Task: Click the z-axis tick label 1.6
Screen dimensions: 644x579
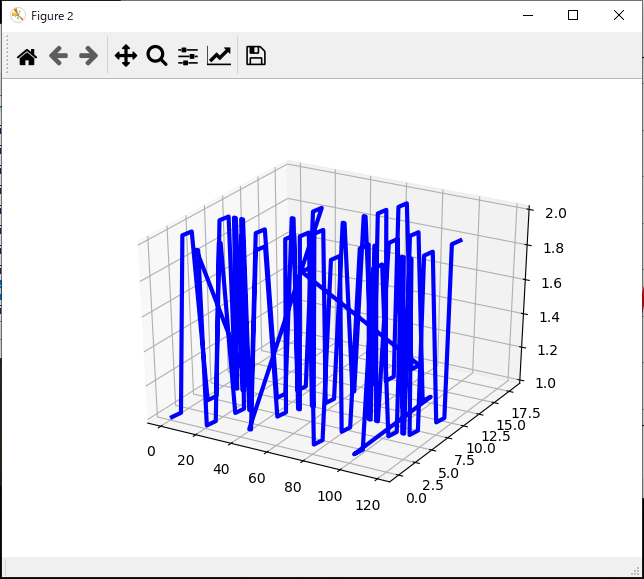Action: [x=551, y=283]
